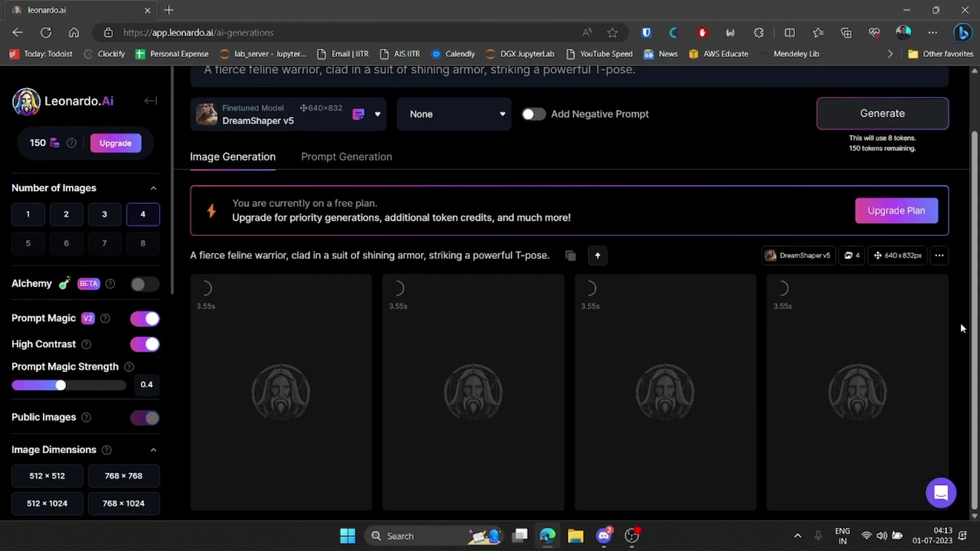Click the Generate button
This screenshot has width=980, height=551.
click(882, 113)
